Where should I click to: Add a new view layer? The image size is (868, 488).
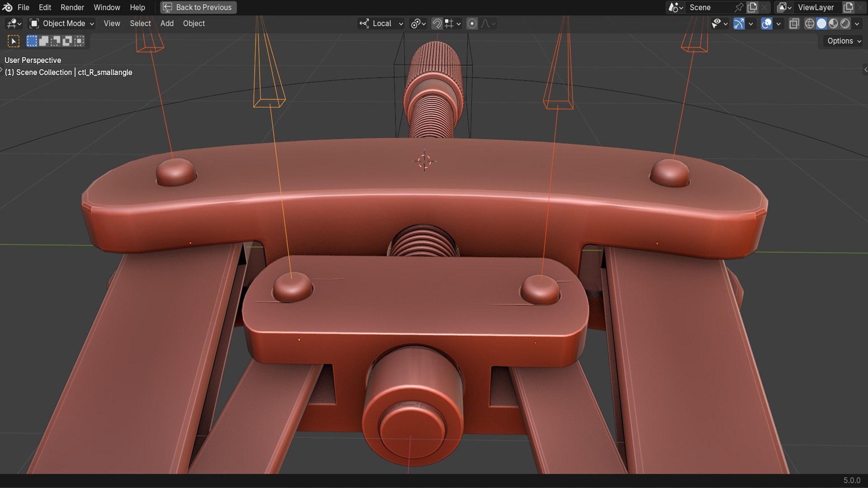(849, 7)
